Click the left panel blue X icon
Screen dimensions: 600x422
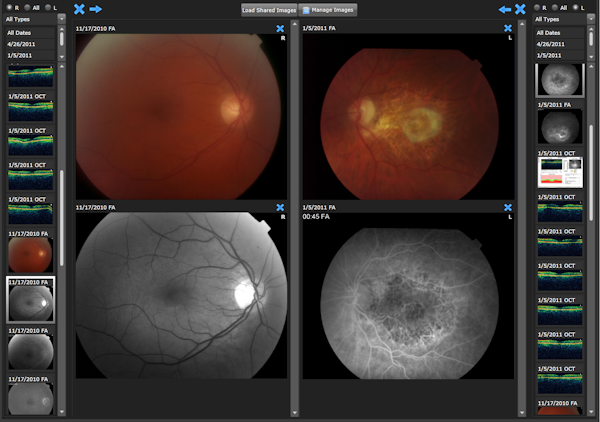pyautogui.click(x=79, y=9)
